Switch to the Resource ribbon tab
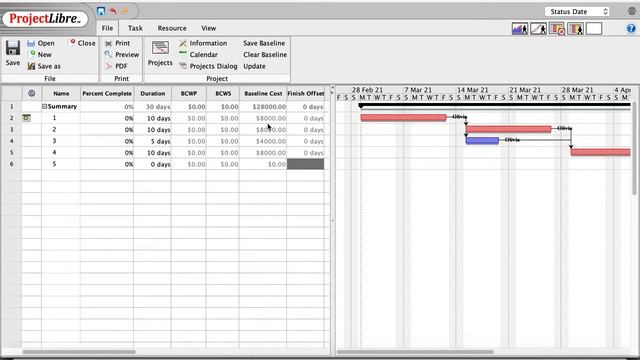640x360 pixels. pyautogui.click(x=172, y=28)
